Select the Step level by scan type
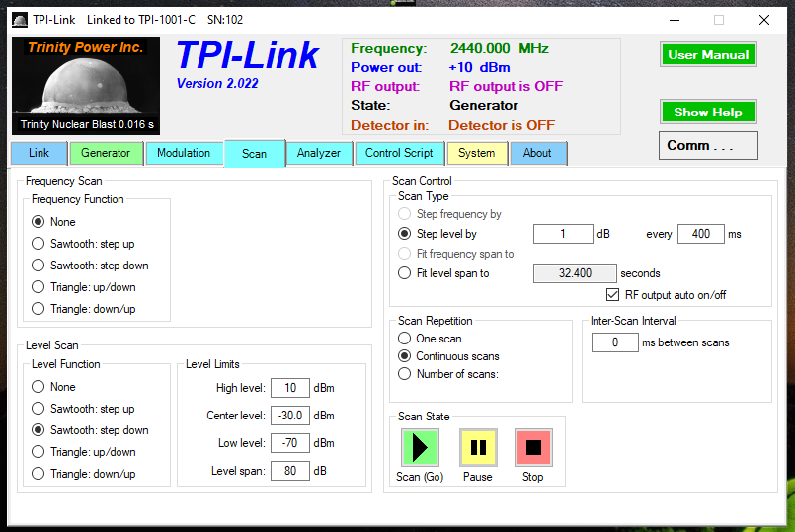The width and height of the screenshot is (795, 532). [437, 234]
